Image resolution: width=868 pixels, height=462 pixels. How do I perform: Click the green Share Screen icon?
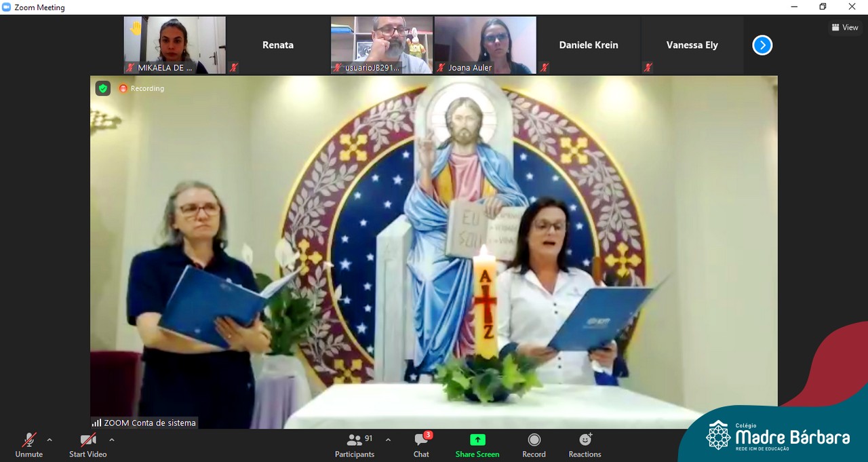tap(477, 440)
